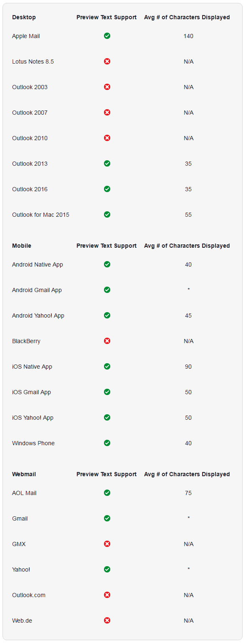This screenshot has width=246, height=644.
Task: Select the Desktop section header
Action: tap(24, 17)
